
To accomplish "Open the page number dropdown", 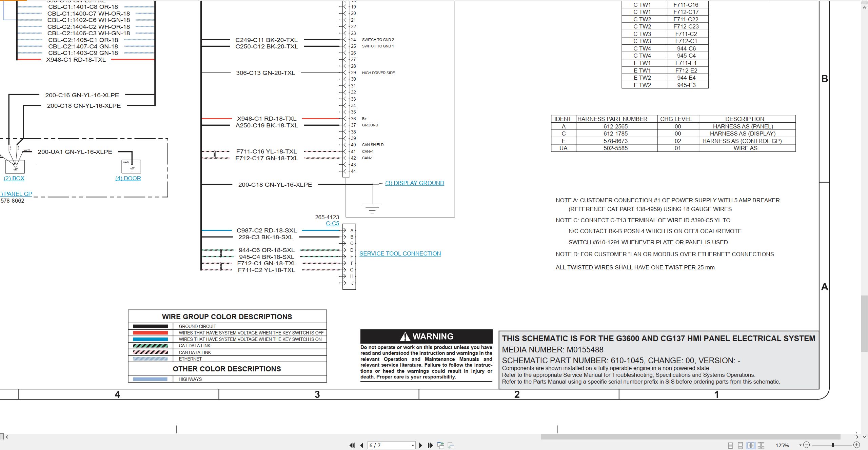I will [413, 445].
